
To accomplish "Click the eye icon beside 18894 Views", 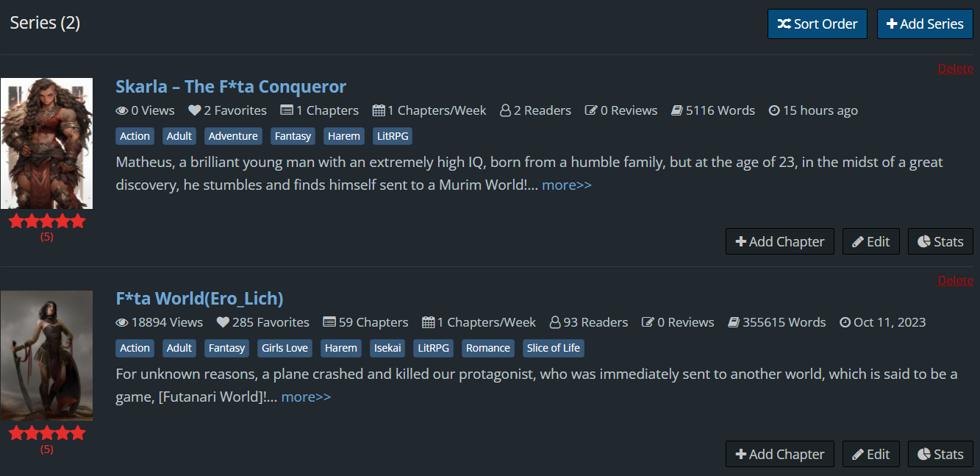I will (122, 322).
